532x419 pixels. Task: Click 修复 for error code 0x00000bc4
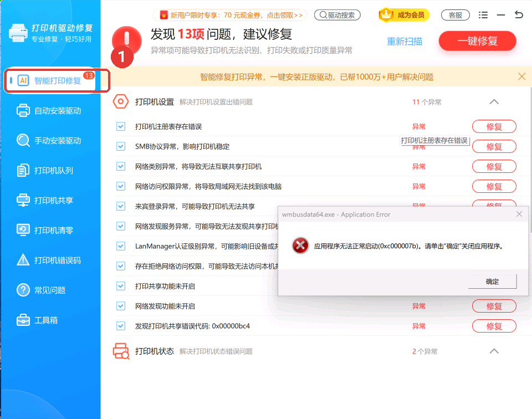tap(494, 326)
